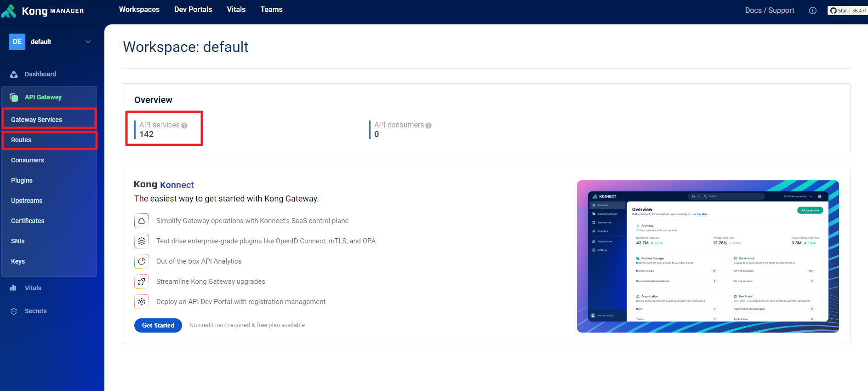
Task: Click the Dashboard sidebar icon
Action: pos(14,74)
